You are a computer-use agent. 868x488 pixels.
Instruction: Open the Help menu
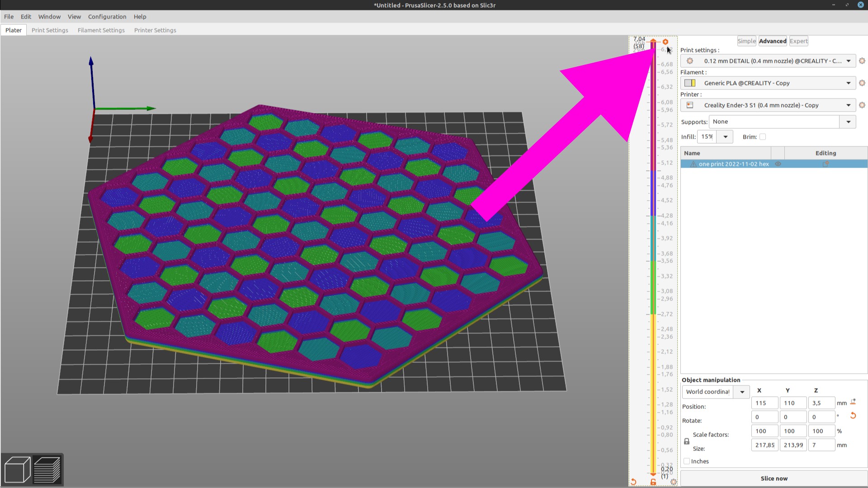pos(140,17)
